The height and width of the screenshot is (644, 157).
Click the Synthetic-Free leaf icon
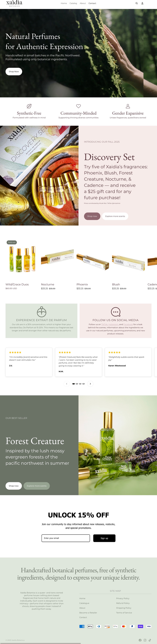click(29, 106)
